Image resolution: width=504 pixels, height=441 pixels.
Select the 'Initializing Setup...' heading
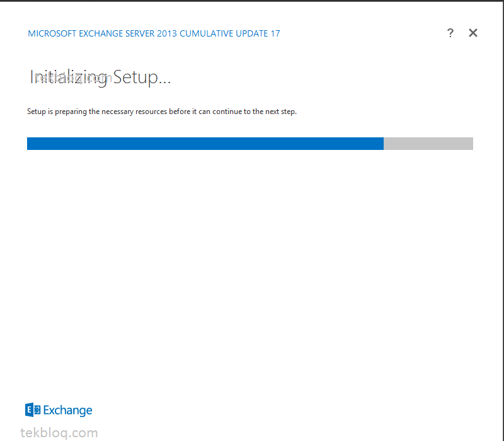point(100,77)
